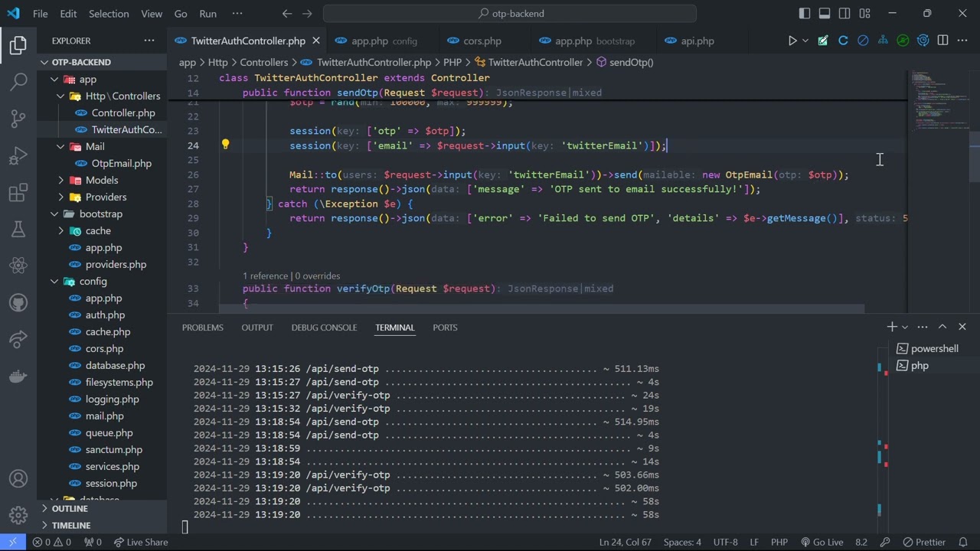Open notifications bell in status bar

point(963,542)
